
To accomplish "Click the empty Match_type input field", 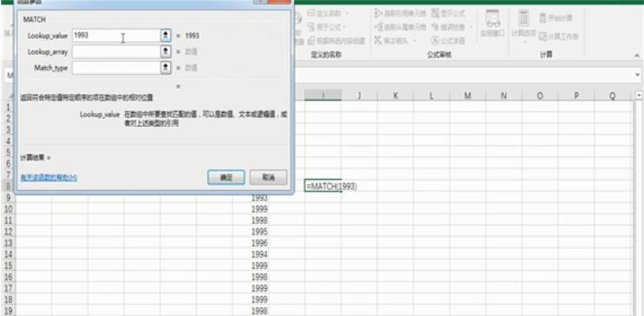I will (x=115, y=68).
